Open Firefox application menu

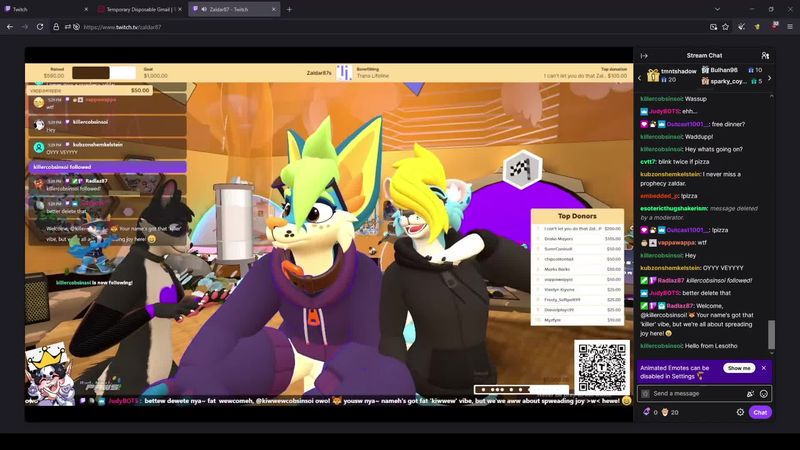(x=788, y=27)
